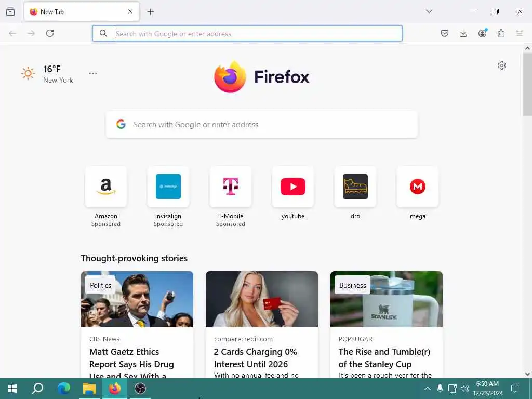Open the Windows Start menu
532x399 pixels.
coord(12,389)
